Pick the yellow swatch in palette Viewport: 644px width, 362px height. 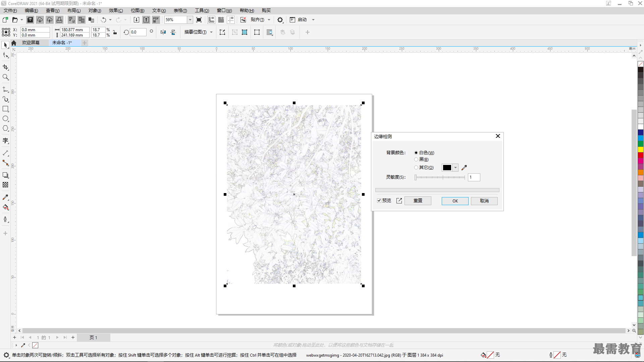641,149
